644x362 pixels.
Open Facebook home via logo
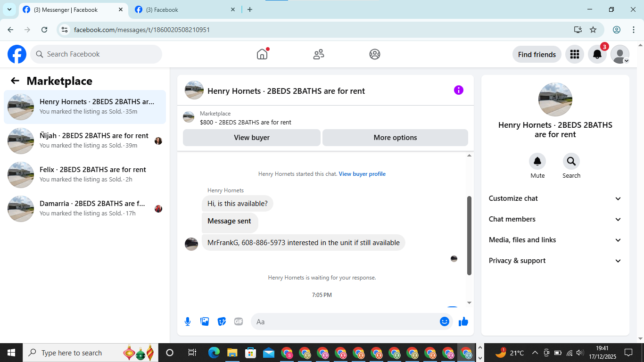(17, 54)
